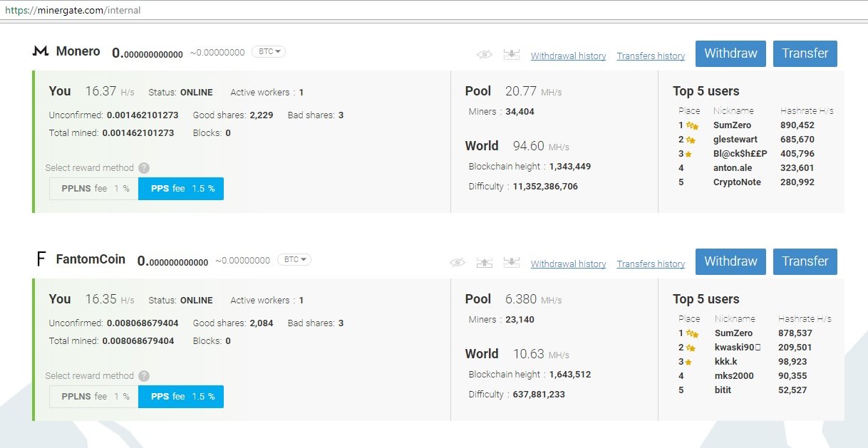Click the minergate.com/internal address bar

pyautogui.click(x=434, y=10)
